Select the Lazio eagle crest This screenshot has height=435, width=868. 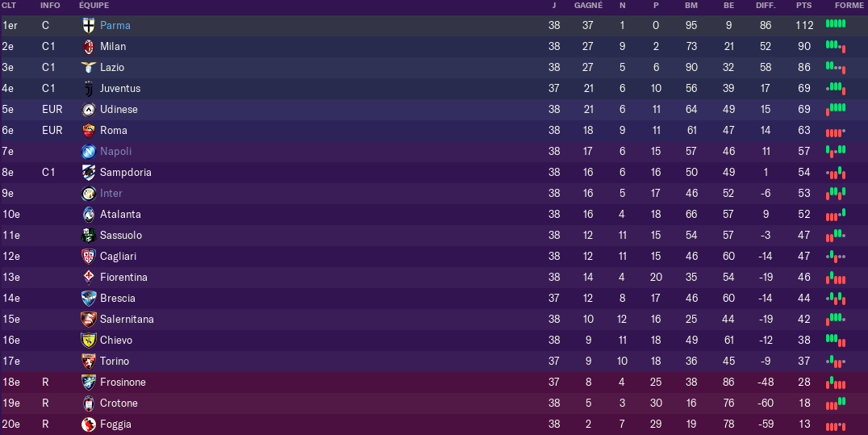89,68
